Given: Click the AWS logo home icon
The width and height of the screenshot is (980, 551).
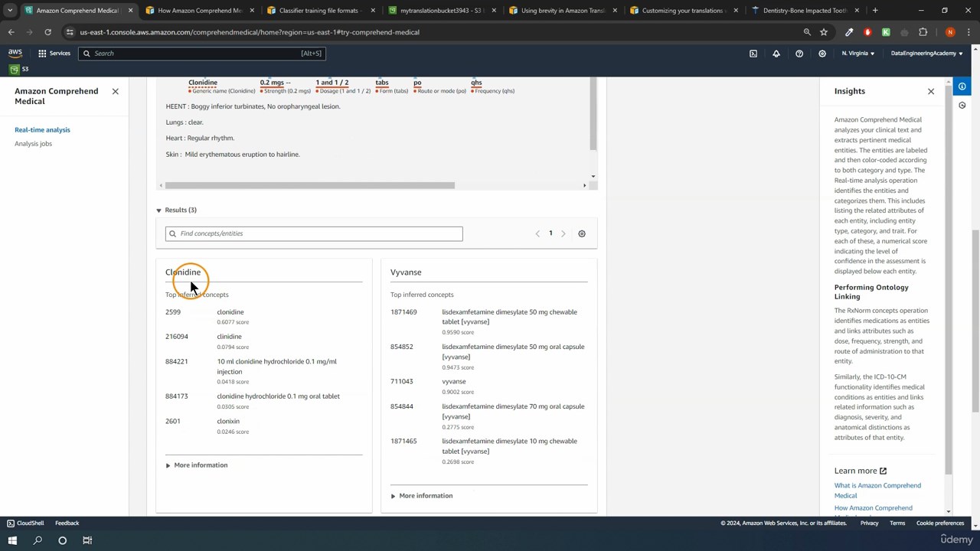Looking at the screenshot, I should [x=15, y=54].
